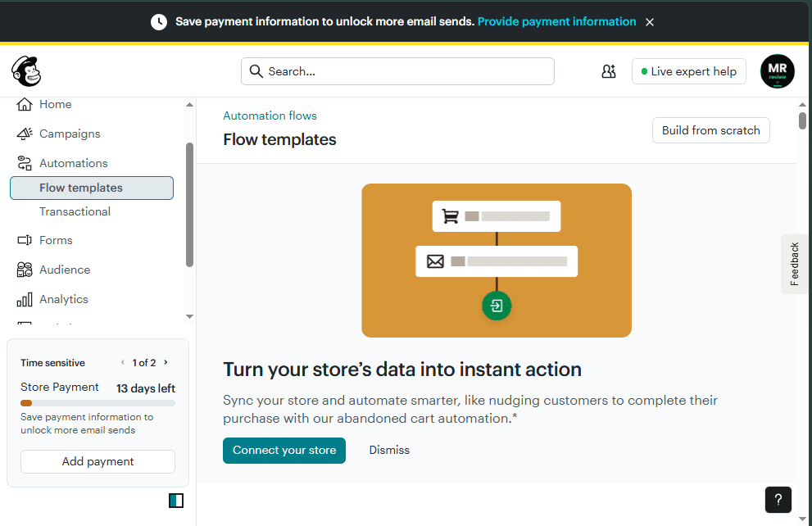Click Build from scratch button

tap(711, 130)
